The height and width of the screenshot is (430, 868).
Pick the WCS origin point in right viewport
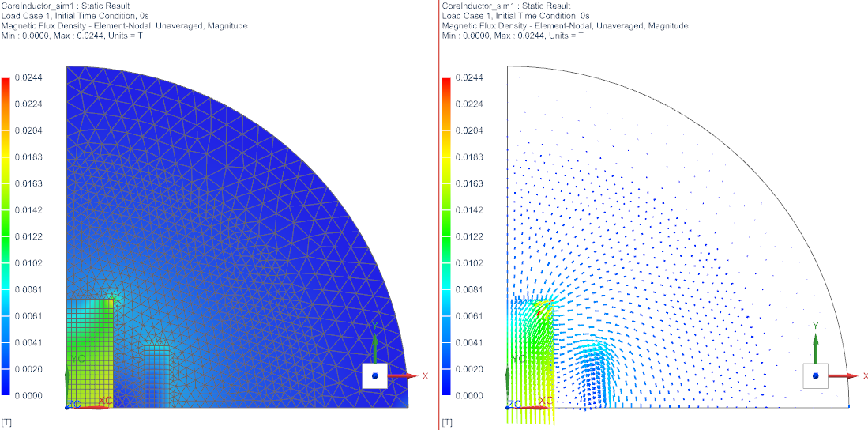tap(507, 407)
